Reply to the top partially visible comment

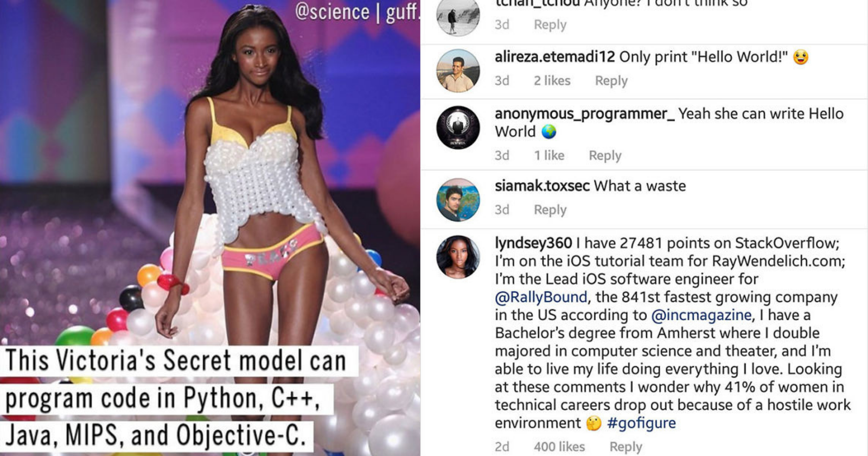[550, 25]
